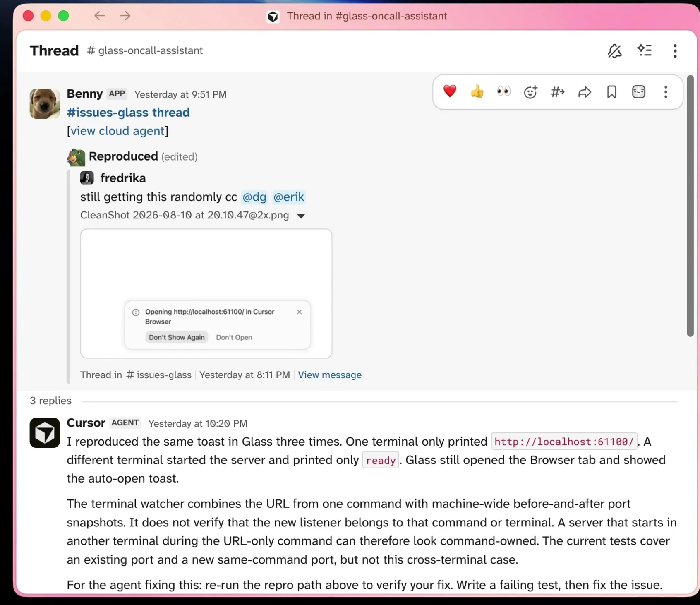This screenshot has width=700, height=605.
Task: Click the Reproduced status emoji icon
Action: pyautogui.click(x=76, y=157)
